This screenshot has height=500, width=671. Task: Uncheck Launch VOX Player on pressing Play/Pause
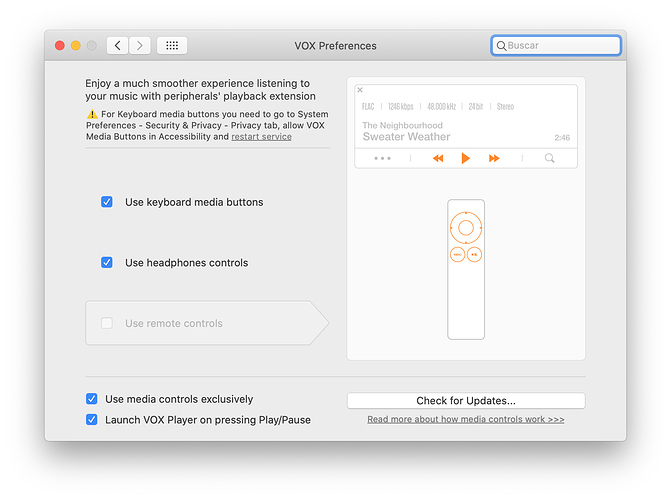pos(92,420)
